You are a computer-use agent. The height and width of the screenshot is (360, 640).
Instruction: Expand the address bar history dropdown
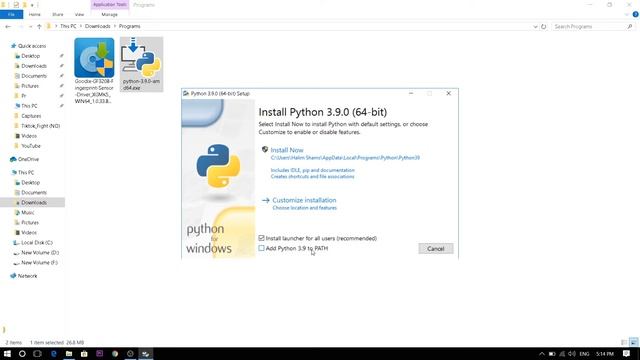click(535, 26)
